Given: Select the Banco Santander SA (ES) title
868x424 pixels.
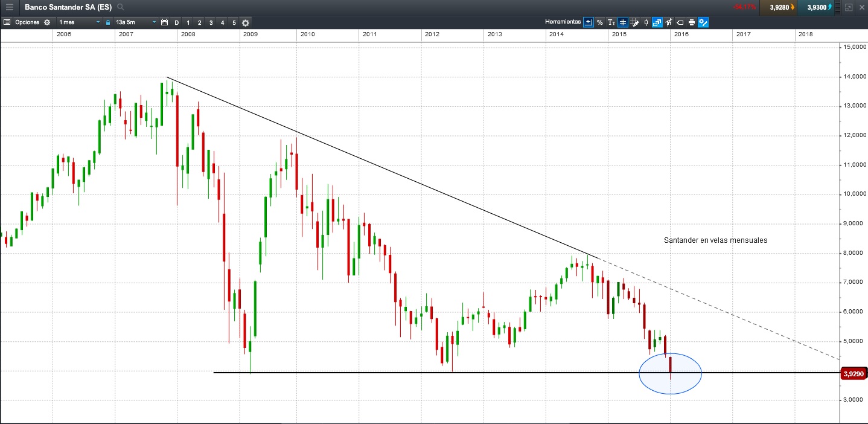Looking at the screenshot, I should coord(68,7).
